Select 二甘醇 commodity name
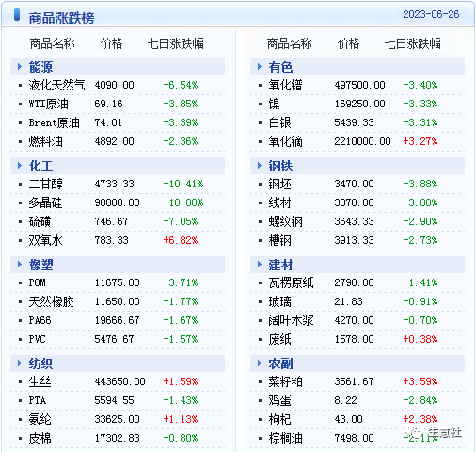This screenshot has width=476, height=452. click(x=46, y=184)
